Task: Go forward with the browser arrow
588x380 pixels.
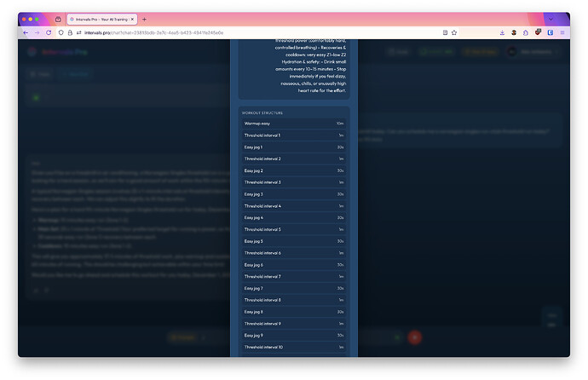Action: 37,32
